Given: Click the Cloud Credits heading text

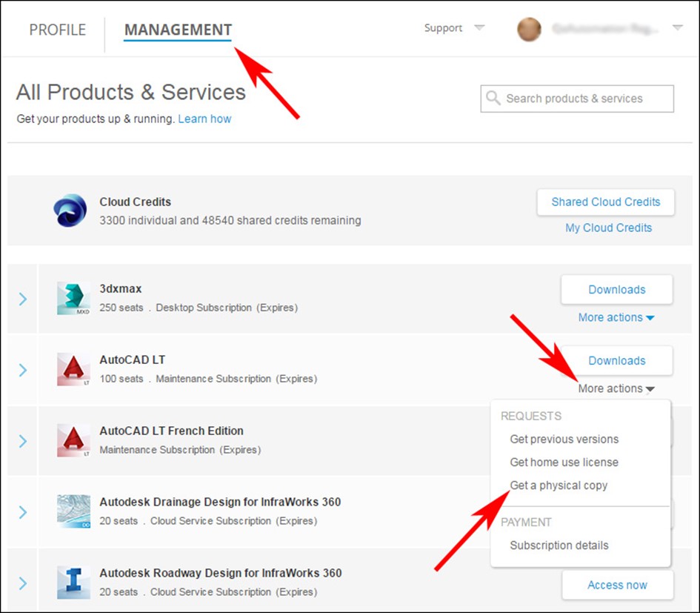Looking at the screenshot, I should tap(136, 202).
